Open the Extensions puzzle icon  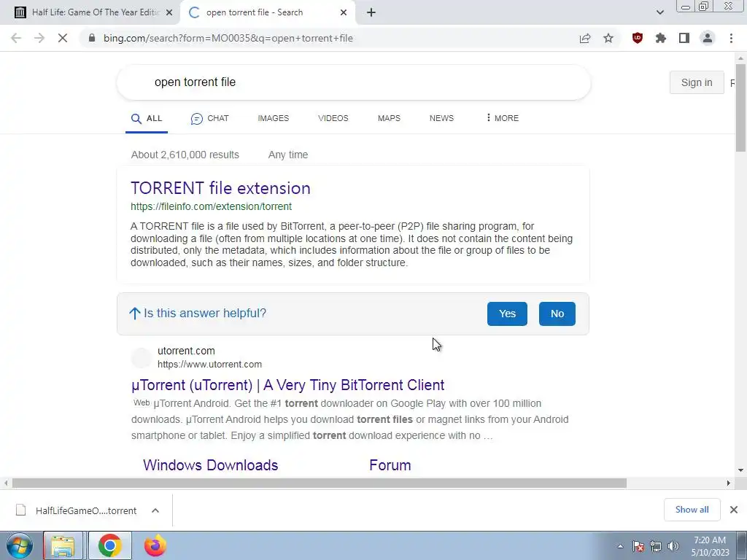point(661,38)
